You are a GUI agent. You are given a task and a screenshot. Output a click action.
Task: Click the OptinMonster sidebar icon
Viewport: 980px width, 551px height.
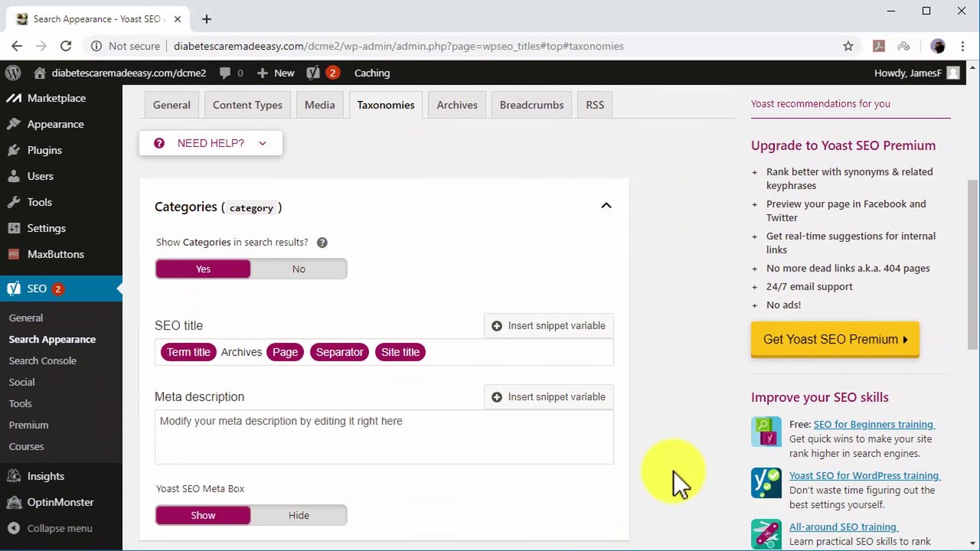[x=14, y=502]
